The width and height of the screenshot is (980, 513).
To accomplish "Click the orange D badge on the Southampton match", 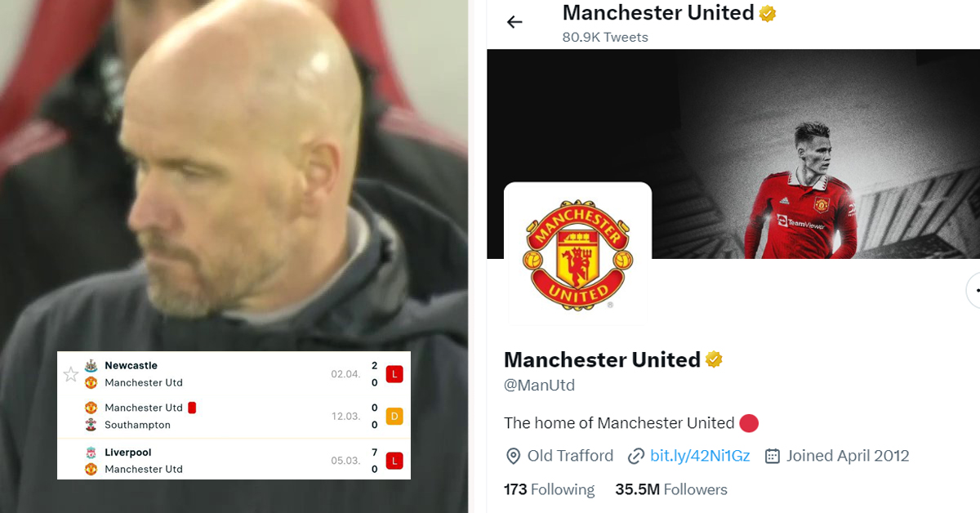I will (394, 417).
